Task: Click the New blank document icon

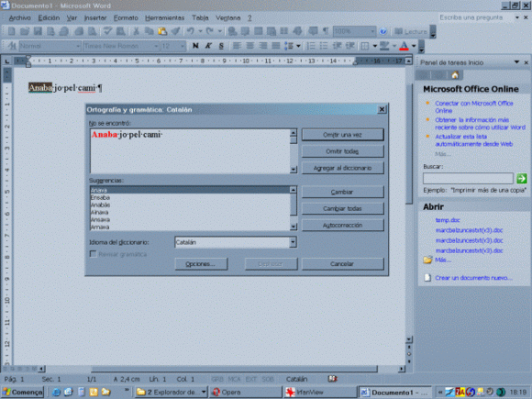Action: 11,31
